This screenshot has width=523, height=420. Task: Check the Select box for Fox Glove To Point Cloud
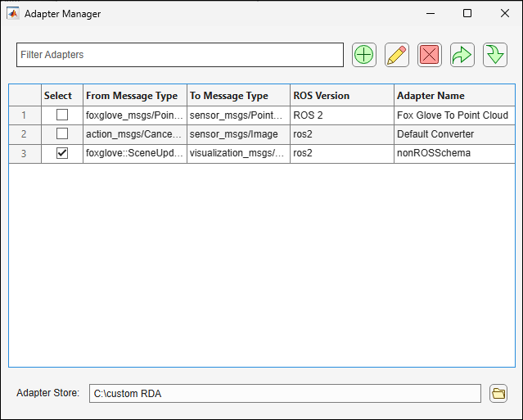62,115
